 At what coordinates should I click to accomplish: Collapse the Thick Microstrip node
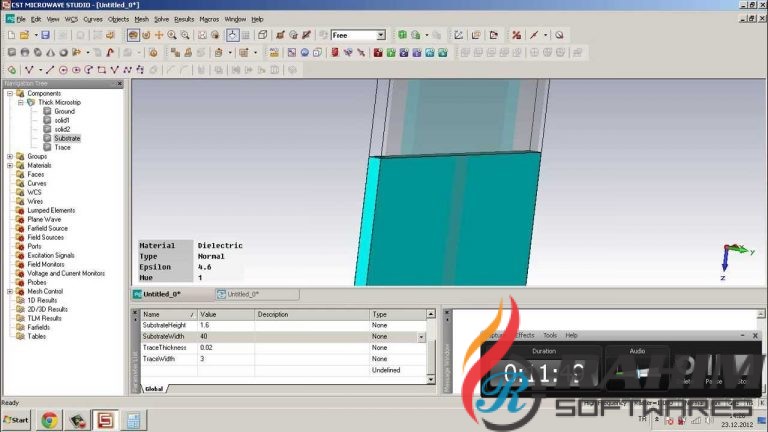click(x=21, y=102)
